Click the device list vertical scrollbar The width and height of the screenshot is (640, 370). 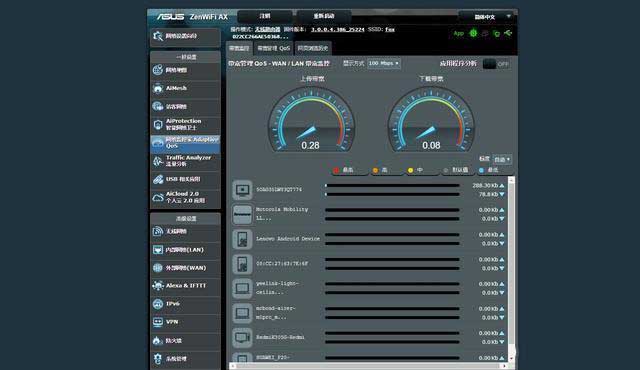[x=511, y=269]
